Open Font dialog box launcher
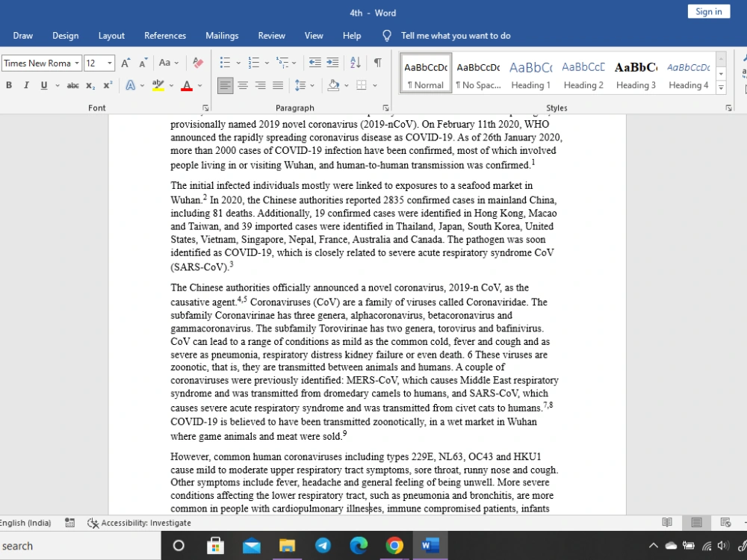Viewport: 747px width, 560px height. tap(205, 108)
